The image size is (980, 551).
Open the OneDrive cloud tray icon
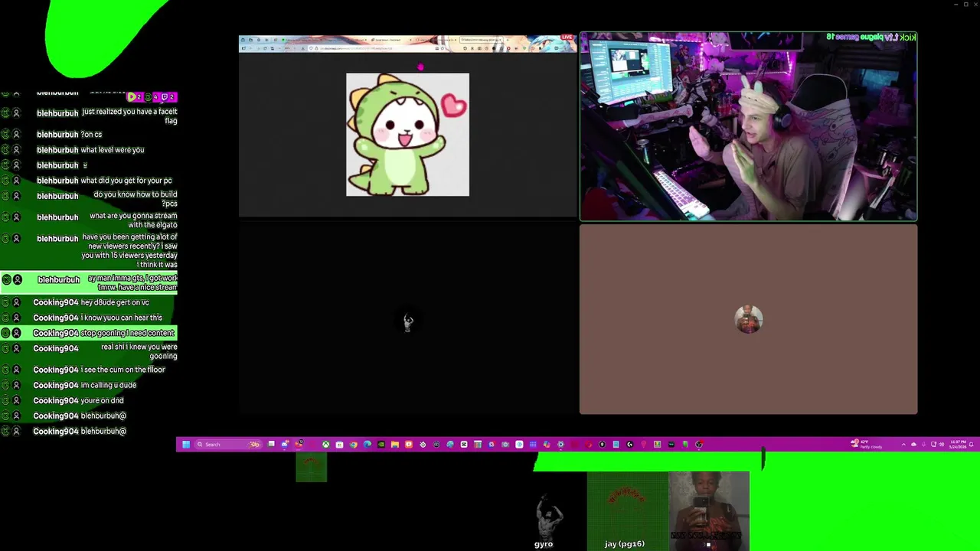913,444
